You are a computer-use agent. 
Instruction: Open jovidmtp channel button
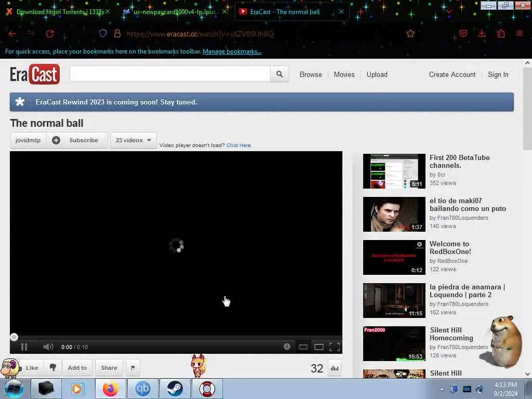[x=28, y=140]
